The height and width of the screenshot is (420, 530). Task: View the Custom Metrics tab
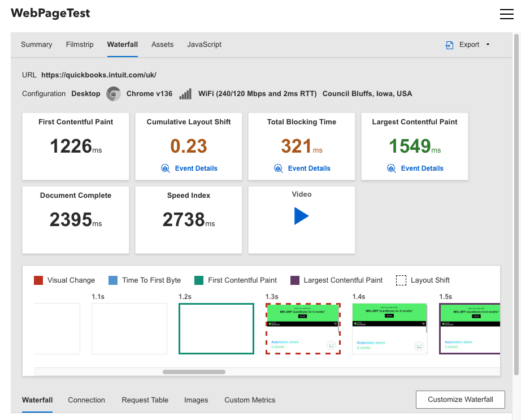point(249,400)
